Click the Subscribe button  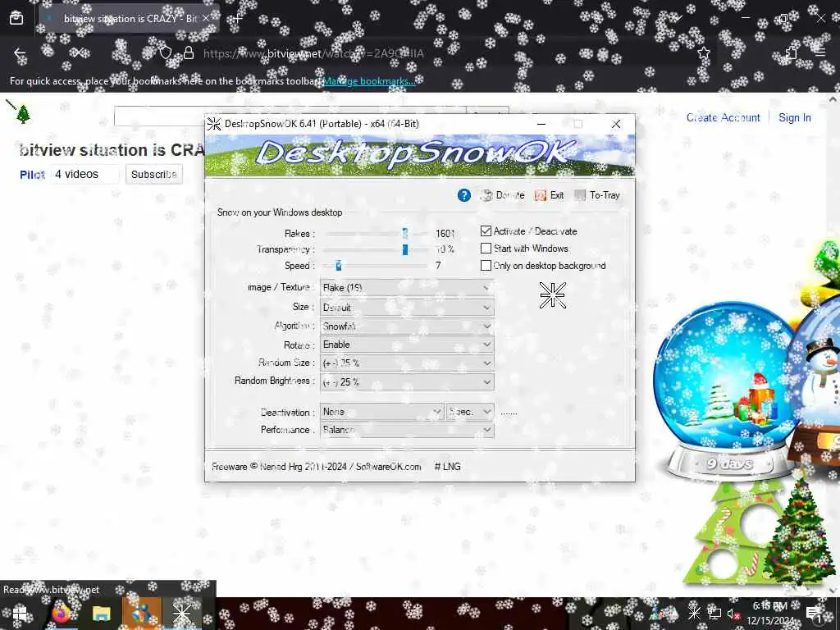153,174
